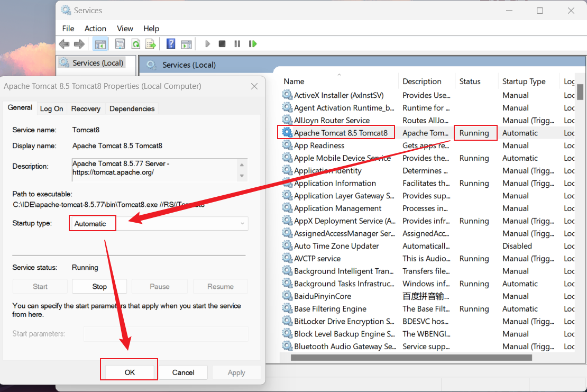This screenshot has height=392, width=587.
Task: Click the Forward arrow toolbar icon
Action: pyautogui.click(x=79, y=44)
